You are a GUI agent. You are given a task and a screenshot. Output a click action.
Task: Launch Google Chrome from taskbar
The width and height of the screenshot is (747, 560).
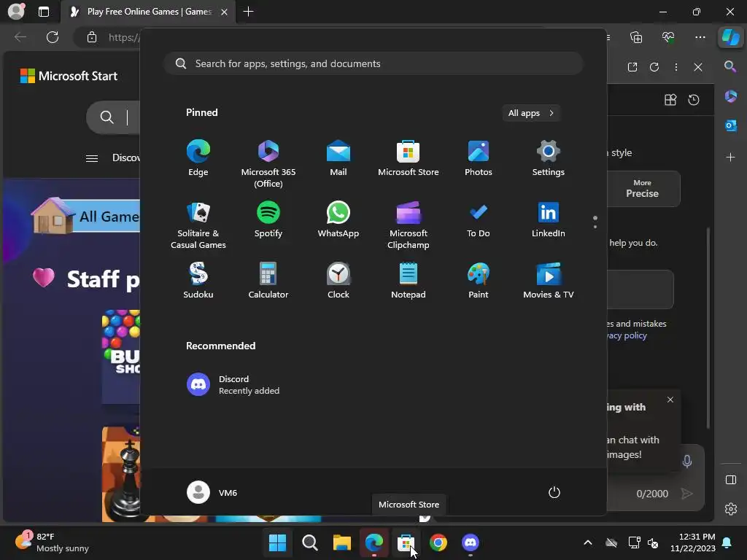[438, 542]
